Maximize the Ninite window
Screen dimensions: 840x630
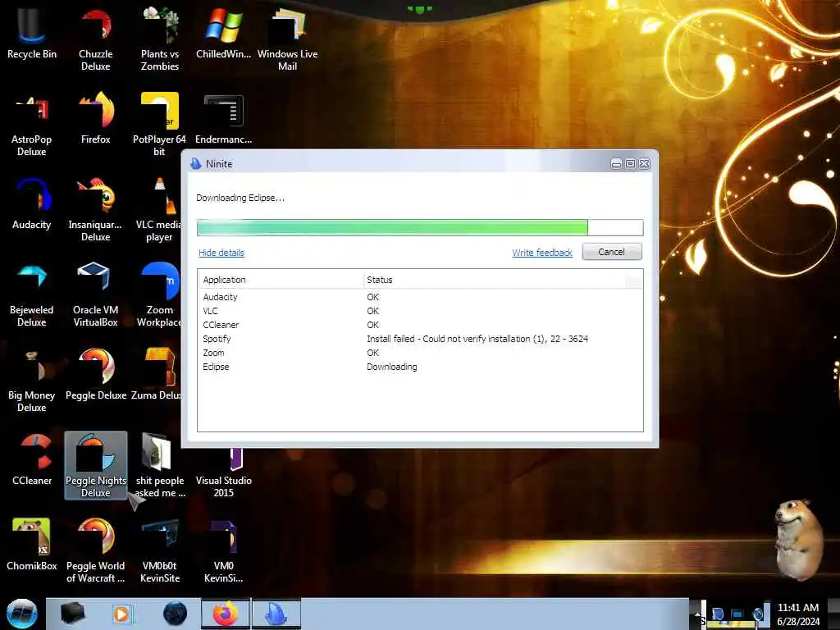click(631, 163)
